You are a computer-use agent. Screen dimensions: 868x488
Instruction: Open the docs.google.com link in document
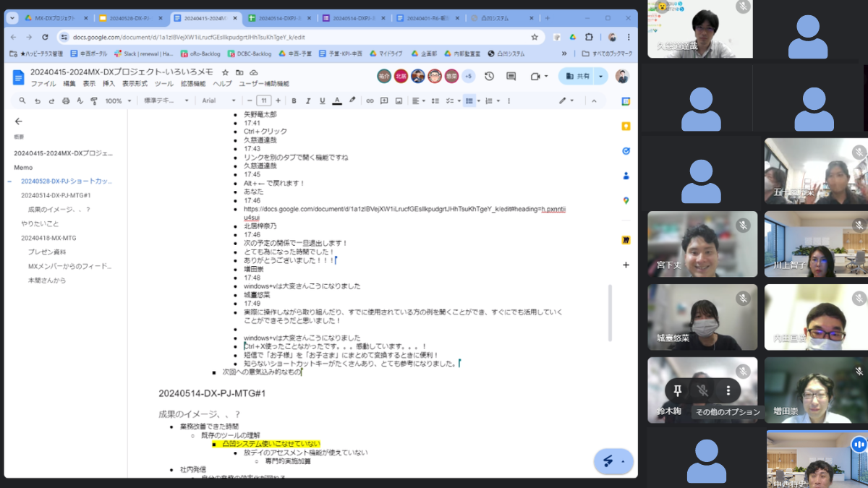tap(405, 213)
